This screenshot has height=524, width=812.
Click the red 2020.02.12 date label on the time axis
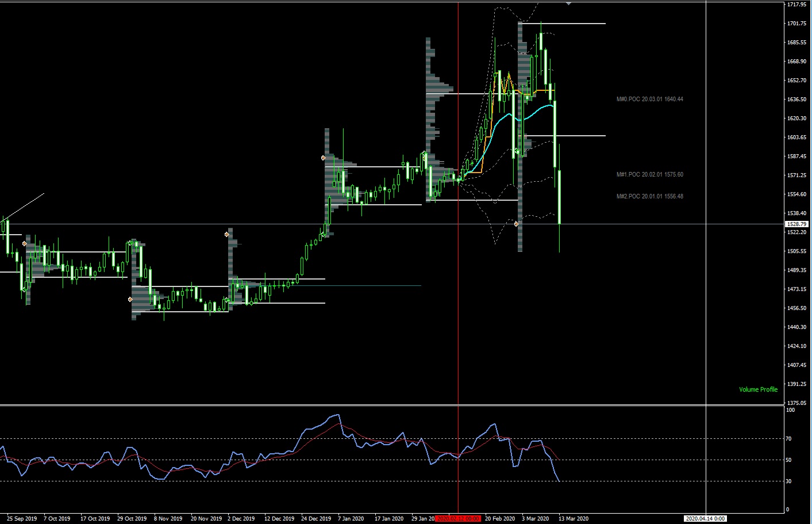[458, 518]
